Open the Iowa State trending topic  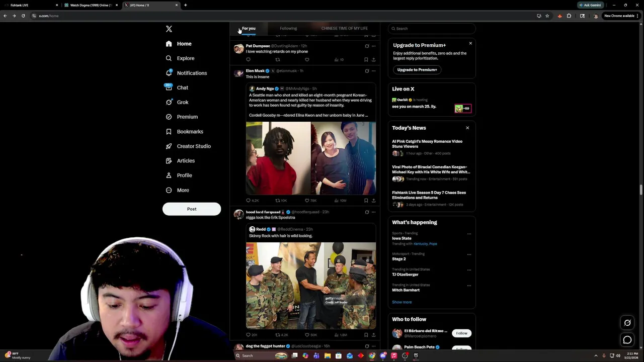pos(401,238)
